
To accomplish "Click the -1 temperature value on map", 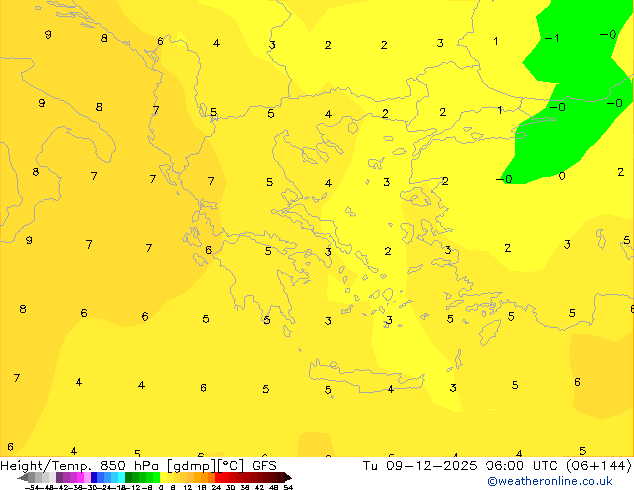I will coord(552,38).
